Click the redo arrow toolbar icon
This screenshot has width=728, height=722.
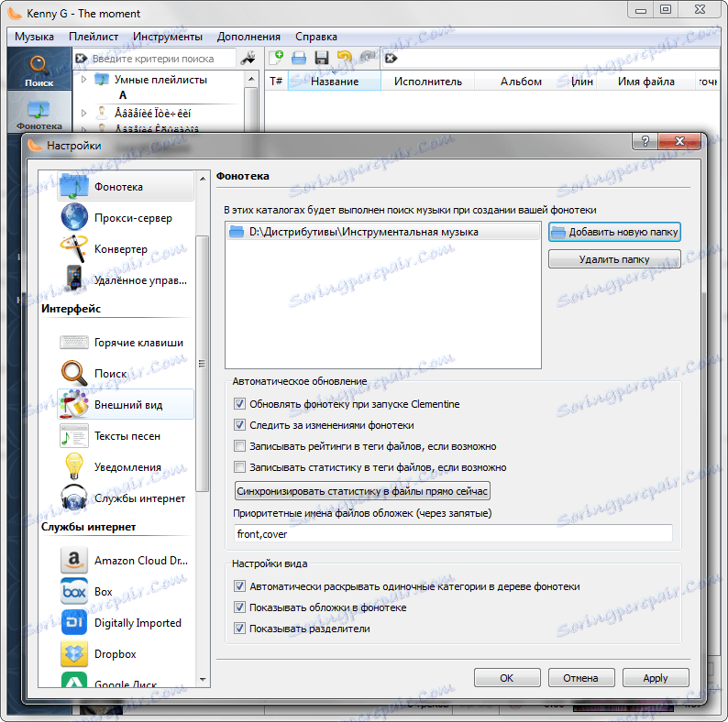point(368,58)
